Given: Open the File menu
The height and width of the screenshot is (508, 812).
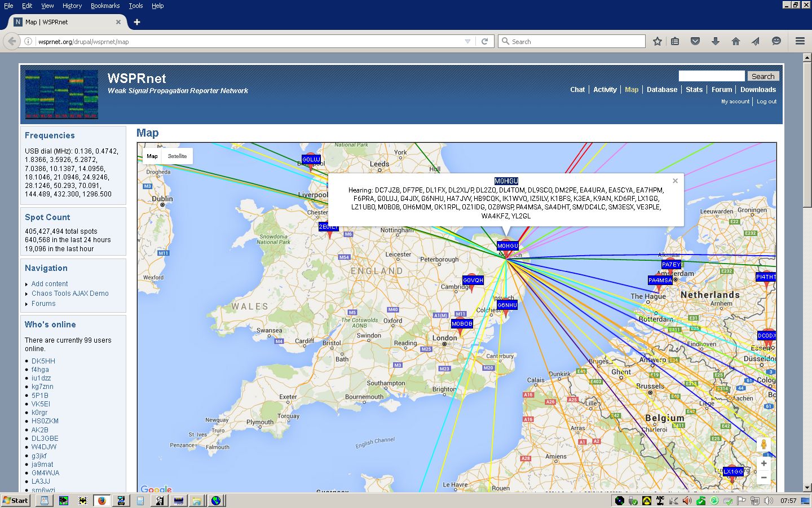Looking at the screenshot, I should pyautogui.click(x=8, y=6).
